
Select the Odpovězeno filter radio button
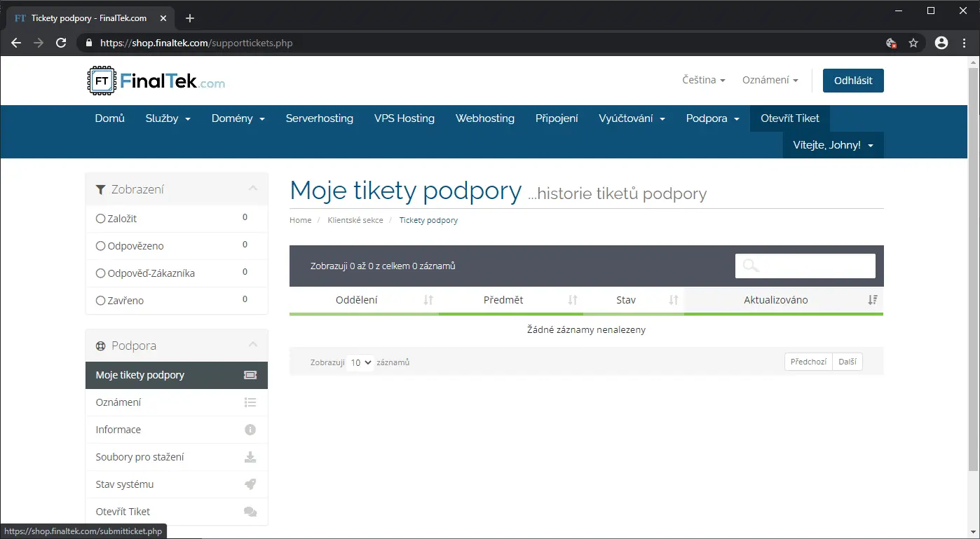[x=100, y=246]
